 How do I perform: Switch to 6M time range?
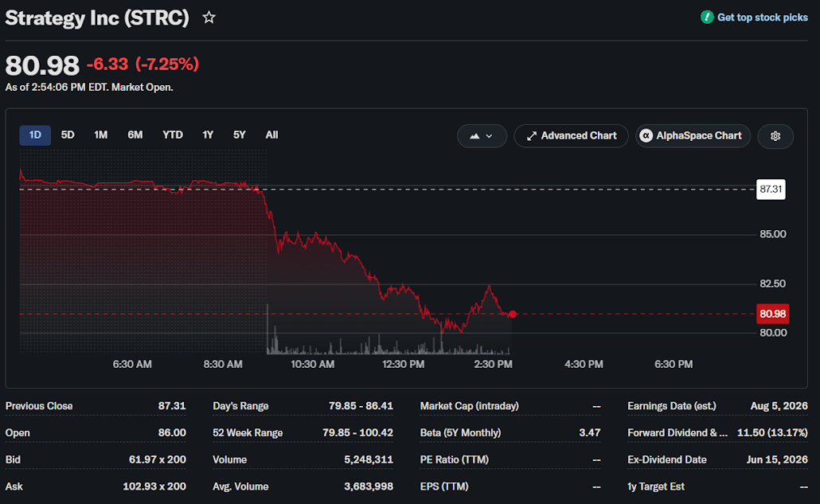135,135
